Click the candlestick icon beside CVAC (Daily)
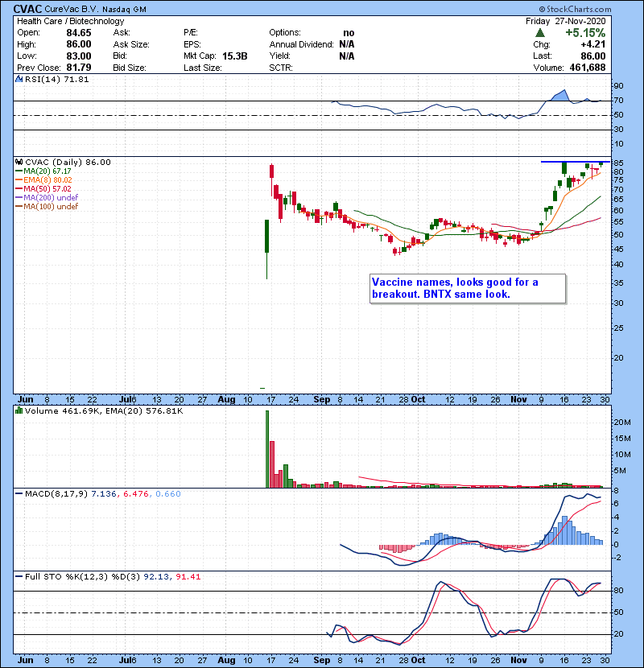Viewport: 644px width, 668px height. tap(19, 163)
